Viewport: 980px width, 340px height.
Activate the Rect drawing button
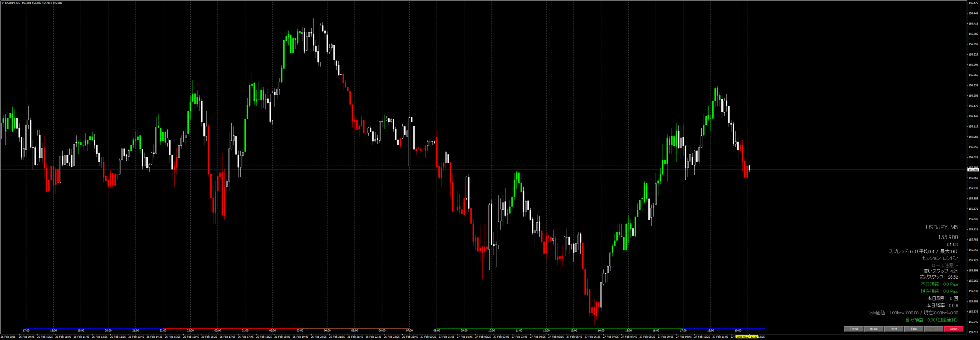point(893,329)
